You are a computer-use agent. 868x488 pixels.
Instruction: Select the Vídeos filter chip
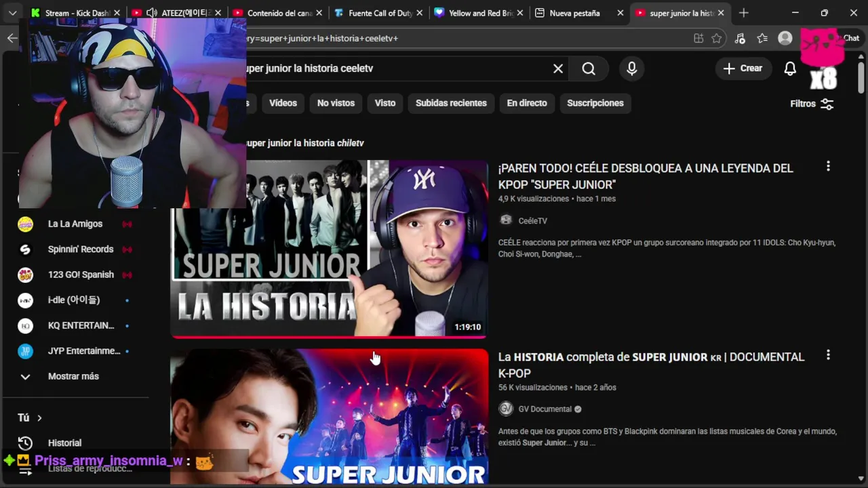point(283,103)
